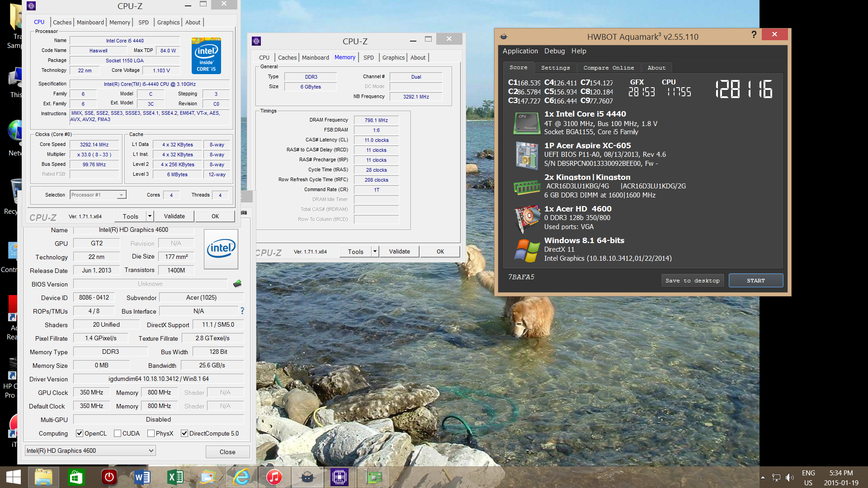Show hidden tray icons arrow
868x488 pixels.
pos(763,478)
